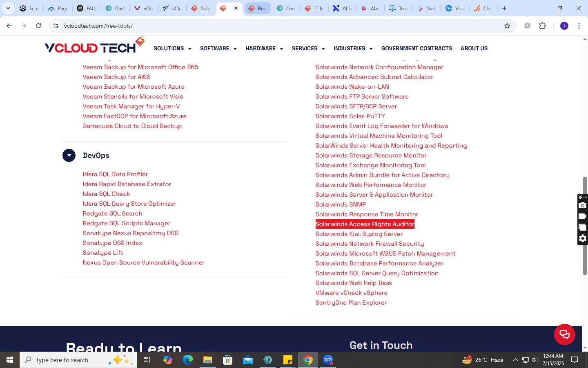Click the Windows taskbar search box

(78, 360)
